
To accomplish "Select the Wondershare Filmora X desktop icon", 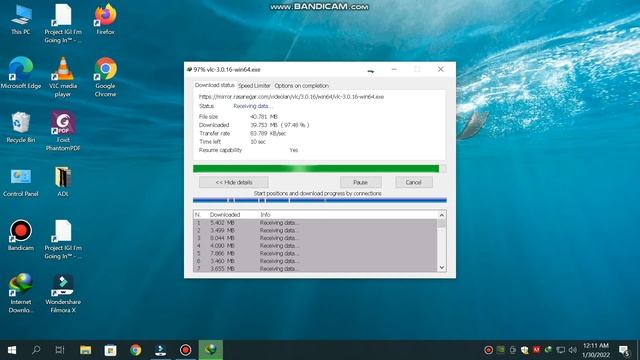I will pos(63,293).
